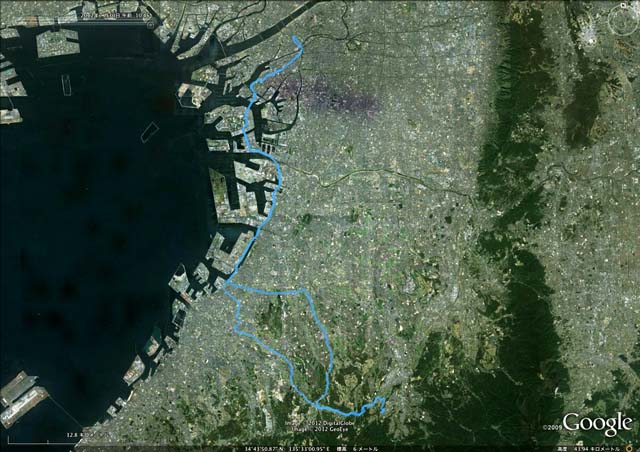640x452 pixels.
Task: Click the latitude longitude coordinates readout
Action: tap(287, 449)
